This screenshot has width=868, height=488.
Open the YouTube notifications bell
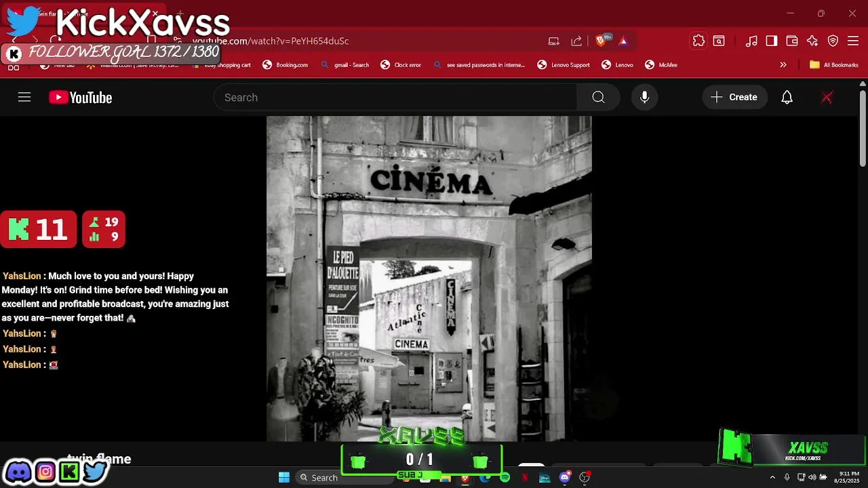(787, 98)
